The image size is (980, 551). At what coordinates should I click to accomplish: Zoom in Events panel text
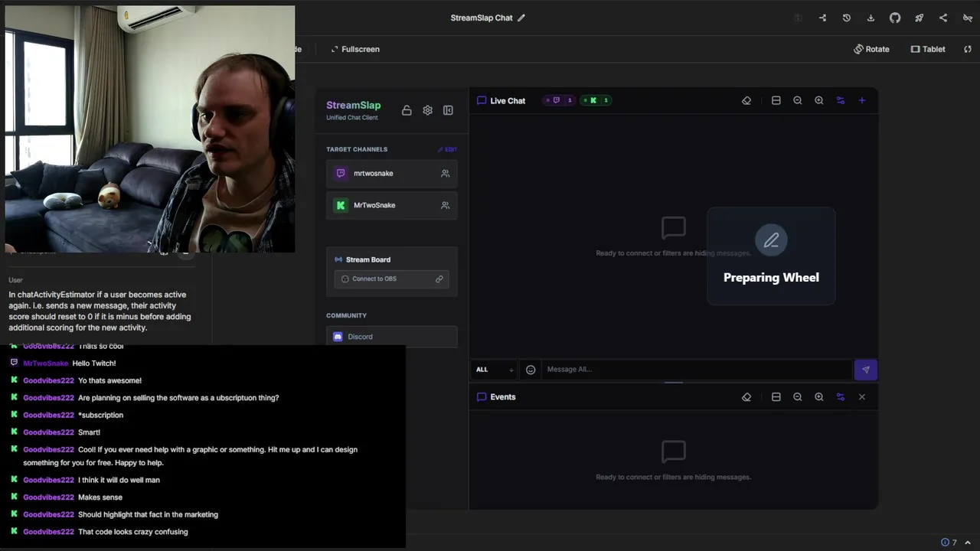pyautogui.click(x=819, y=396)
